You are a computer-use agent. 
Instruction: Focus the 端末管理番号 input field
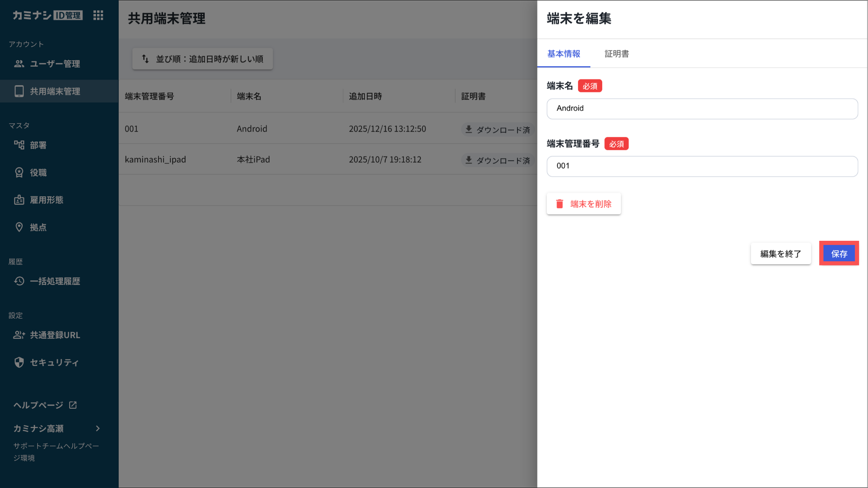[x=702, y=166]
